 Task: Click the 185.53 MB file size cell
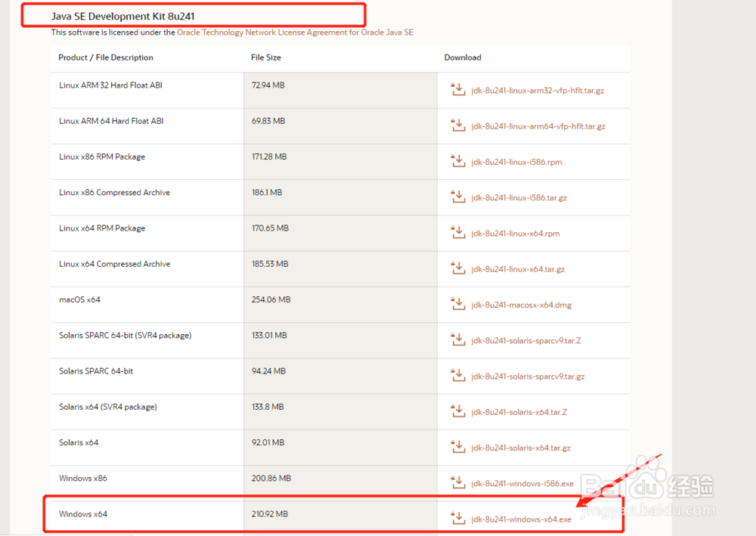340,268
